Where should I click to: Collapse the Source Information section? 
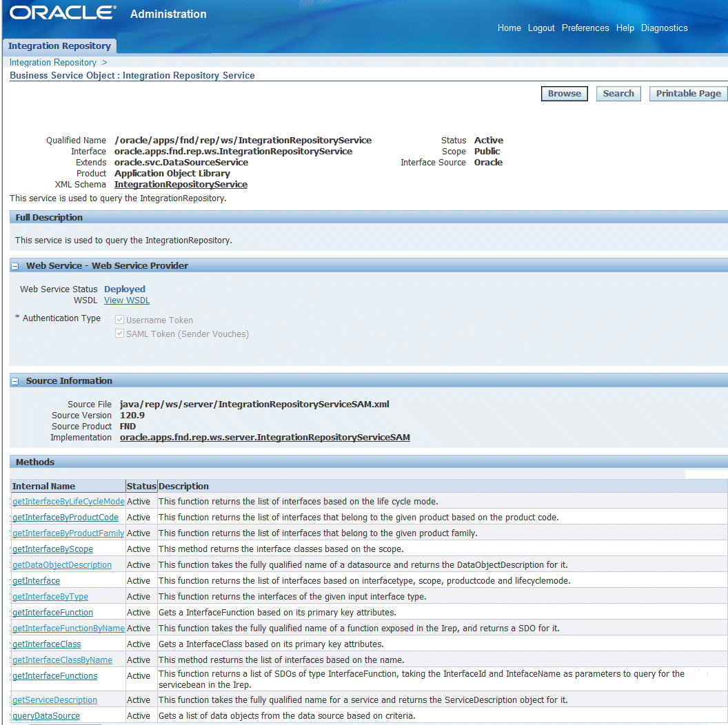(15, 382)
